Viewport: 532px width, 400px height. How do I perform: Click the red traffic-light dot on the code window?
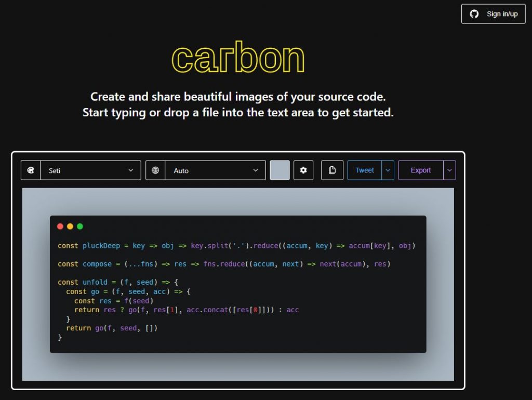pos(60,226)
